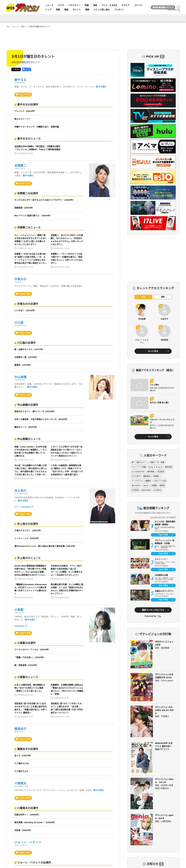This screenshot has height=868, width=186.
Task: Open the 週刊アベマ banner
Action: 153,147
